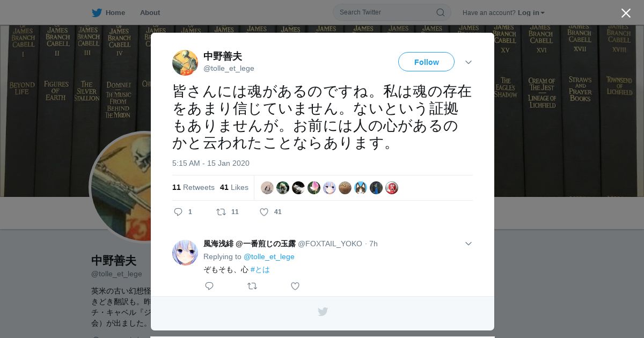The width and height of the screenshot is (644, 338).
Task: Go to the Home menu item
Action: [x=115, y=12]
